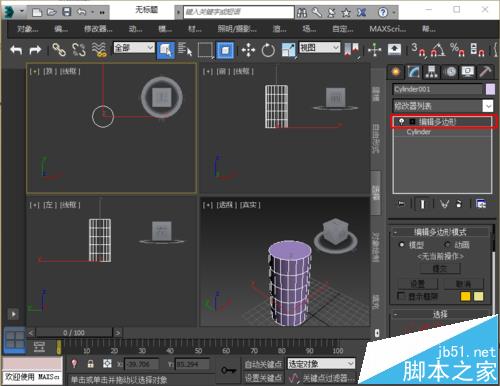The width and height of the screenshot is (500, 386).
Task: Click the New Scene icon in title bar
Action: [x=37, y=12]
